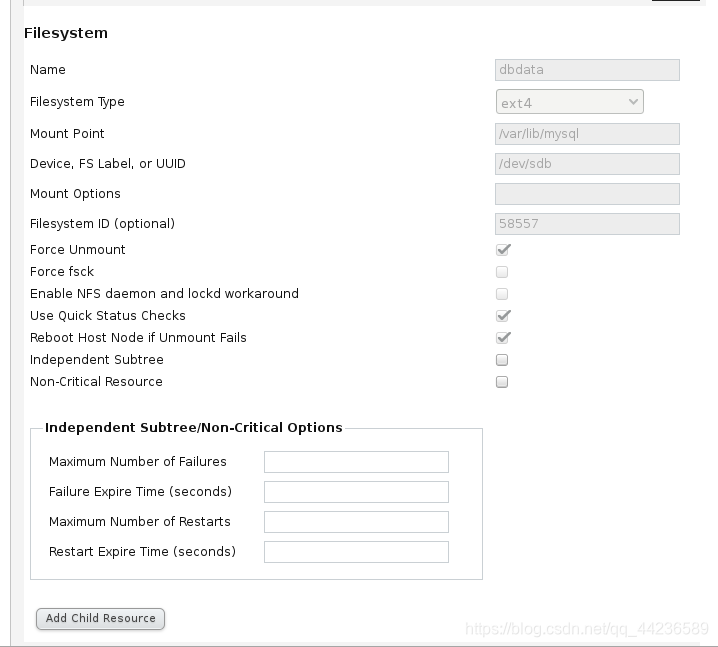This screenshot has width=718, height=647.
Task: Click the Mount Options label
Action: coord(75,194)
